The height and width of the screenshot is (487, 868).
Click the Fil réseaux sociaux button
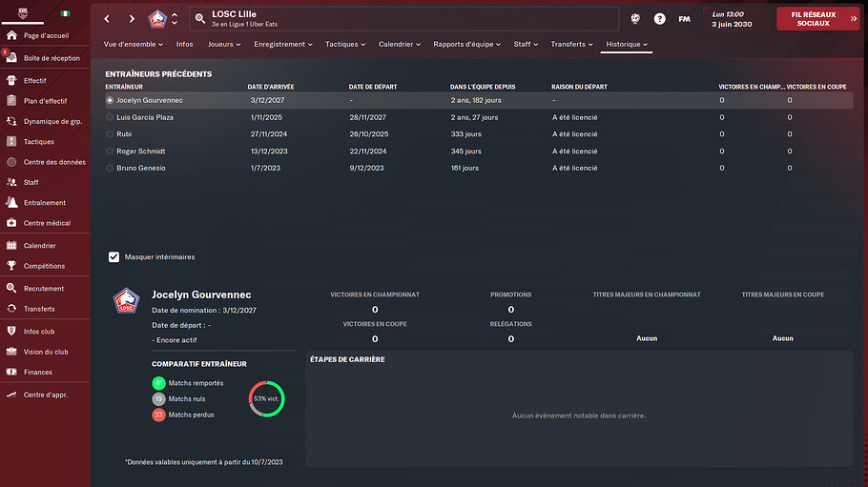click(x=818, y=19)
